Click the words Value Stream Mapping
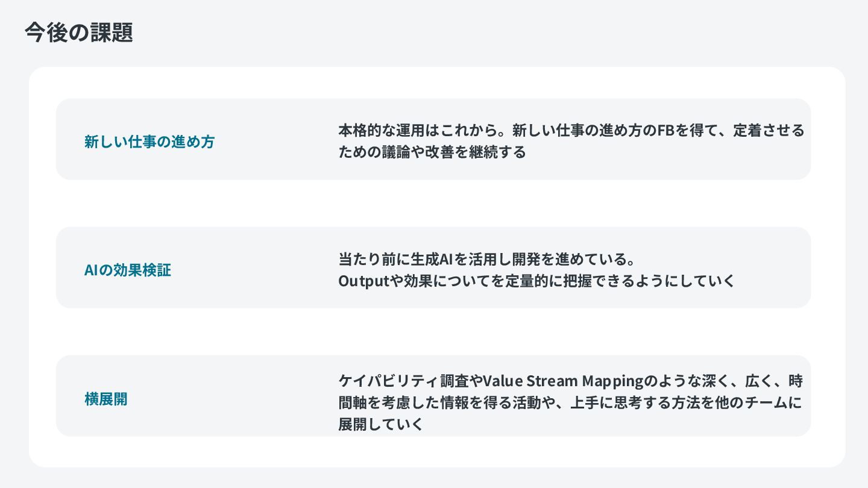 [556, 381]
